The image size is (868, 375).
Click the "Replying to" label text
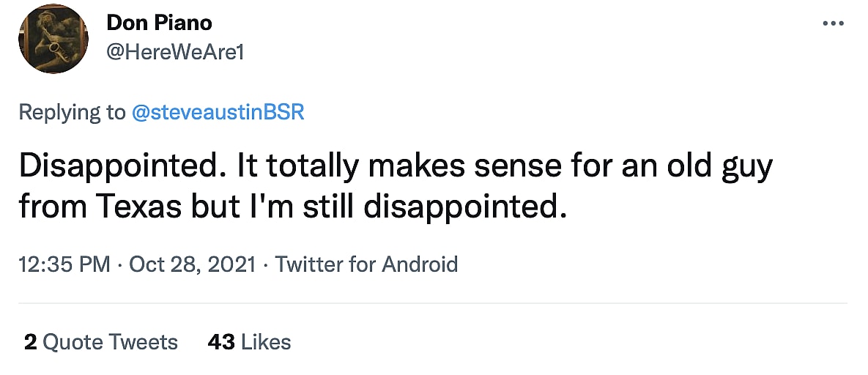(x=72, y=112)
